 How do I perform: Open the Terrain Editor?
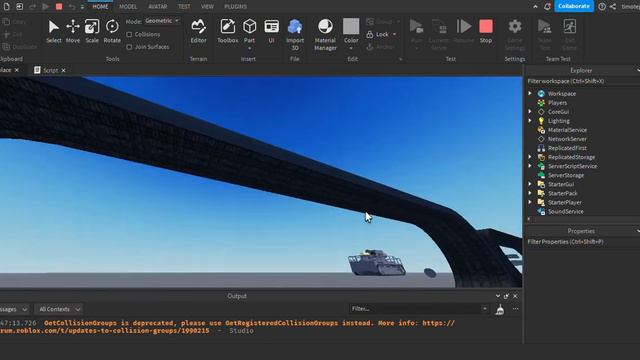198,31
